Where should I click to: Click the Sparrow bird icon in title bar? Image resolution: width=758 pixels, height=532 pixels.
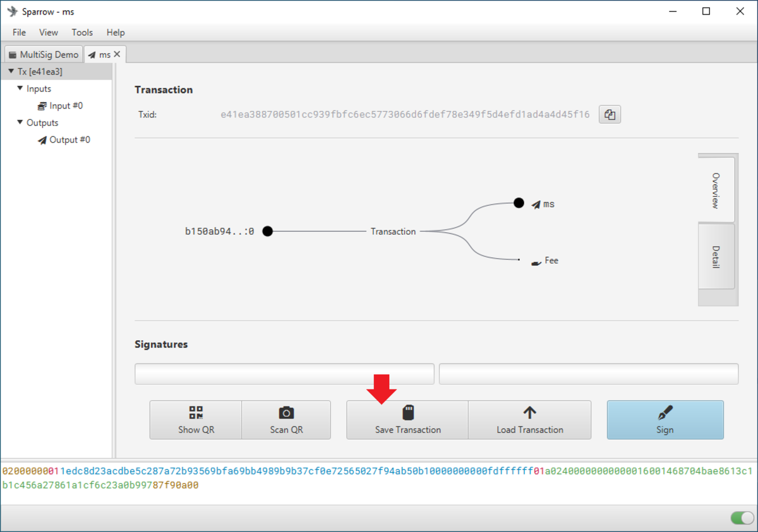tap(12, 11)
